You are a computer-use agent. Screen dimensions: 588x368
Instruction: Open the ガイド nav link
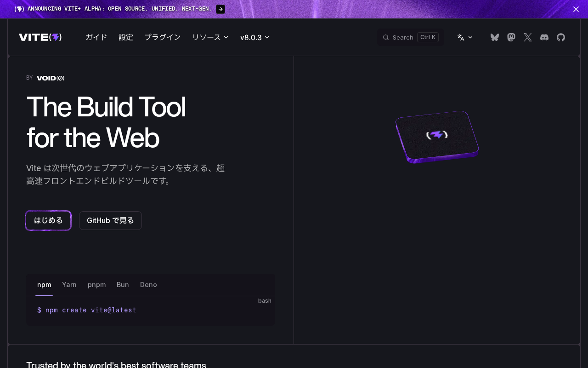point(96,37)
